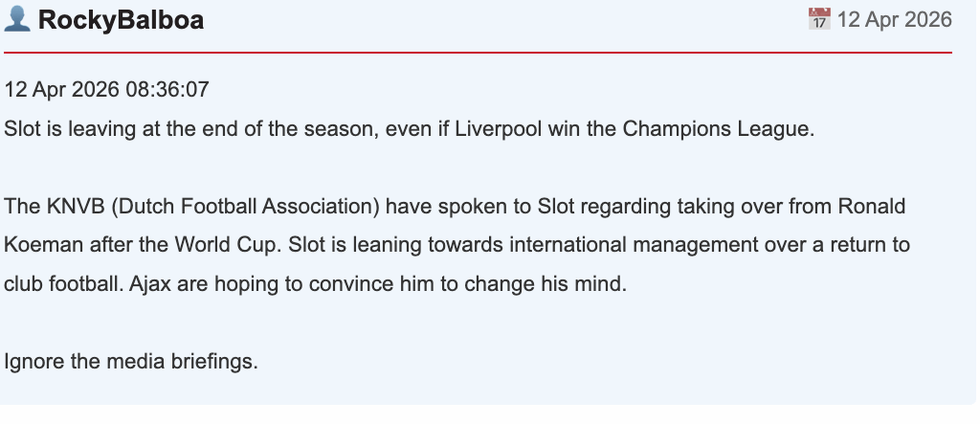Click the words 'Champions League' in the post
The width and height of the screenshot is (980, 424).
(x=718, y=129)
